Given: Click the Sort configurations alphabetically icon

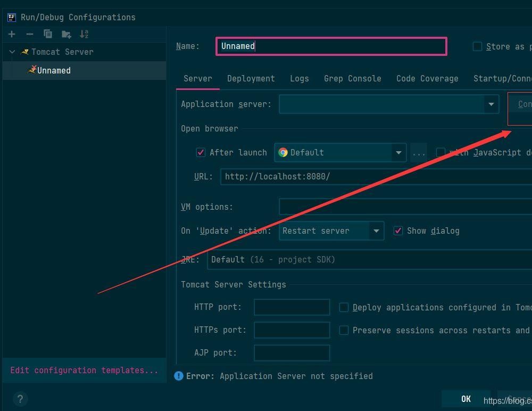Looking at the screenshot, I should click(x=84, y=34).
